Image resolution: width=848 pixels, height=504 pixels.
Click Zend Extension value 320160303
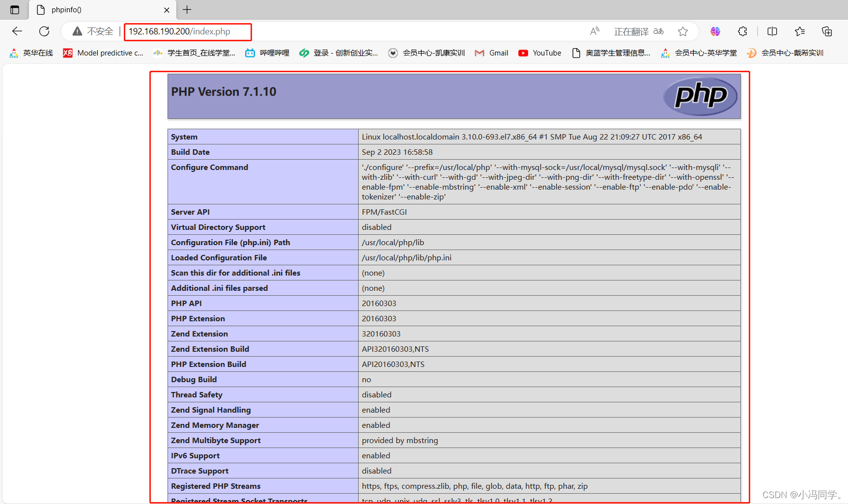pyautogui.click(x=381, y=334)
